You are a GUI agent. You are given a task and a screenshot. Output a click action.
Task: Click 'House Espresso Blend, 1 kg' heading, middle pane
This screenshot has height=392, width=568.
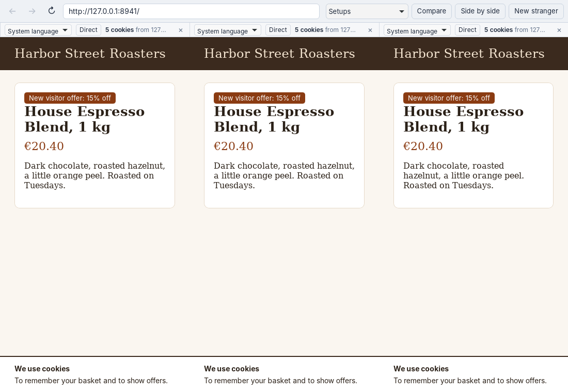click(274, 119)
